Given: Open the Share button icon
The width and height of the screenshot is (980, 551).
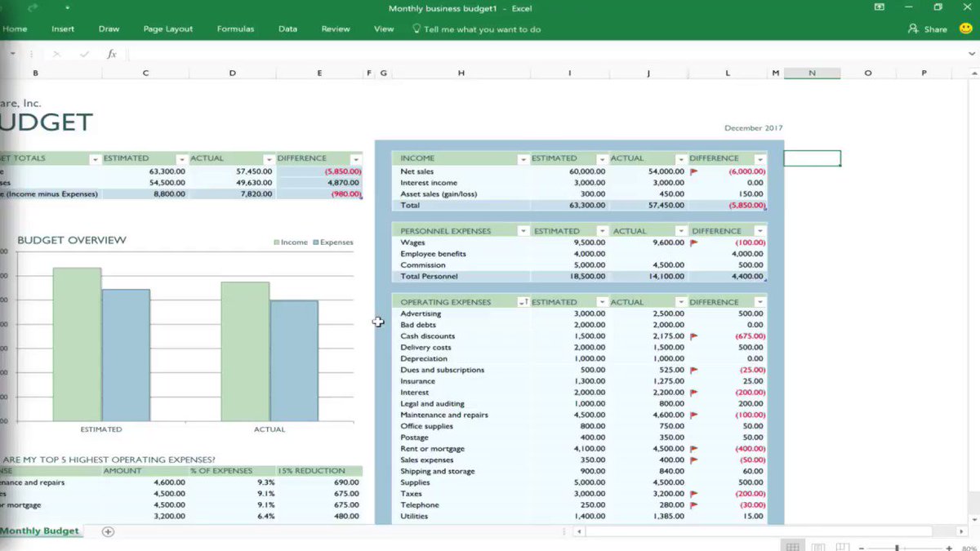Looking at the screenshot, I should (913, 29).
